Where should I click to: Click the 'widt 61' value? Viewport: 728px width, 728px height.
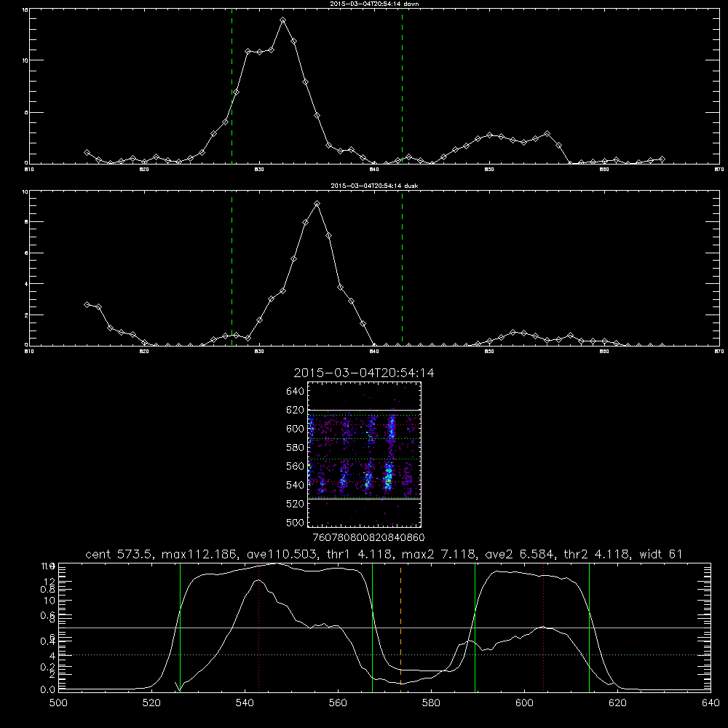tap(661, 554)
